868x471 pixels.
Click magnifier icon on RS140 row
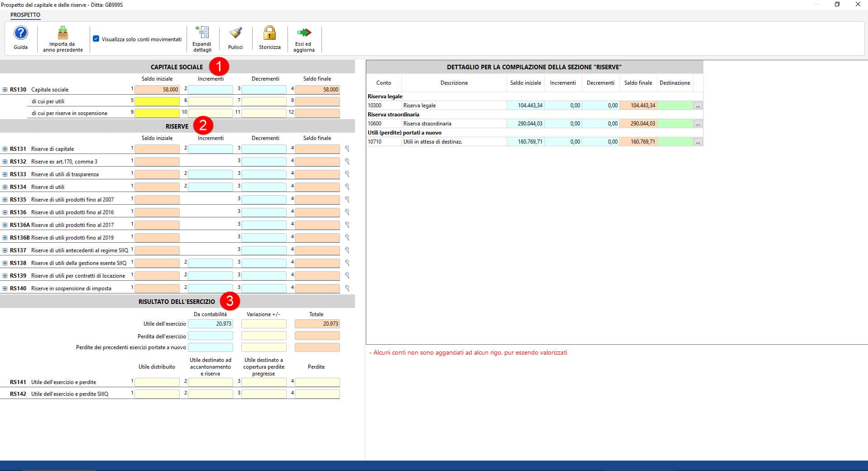tap(347, 288)
